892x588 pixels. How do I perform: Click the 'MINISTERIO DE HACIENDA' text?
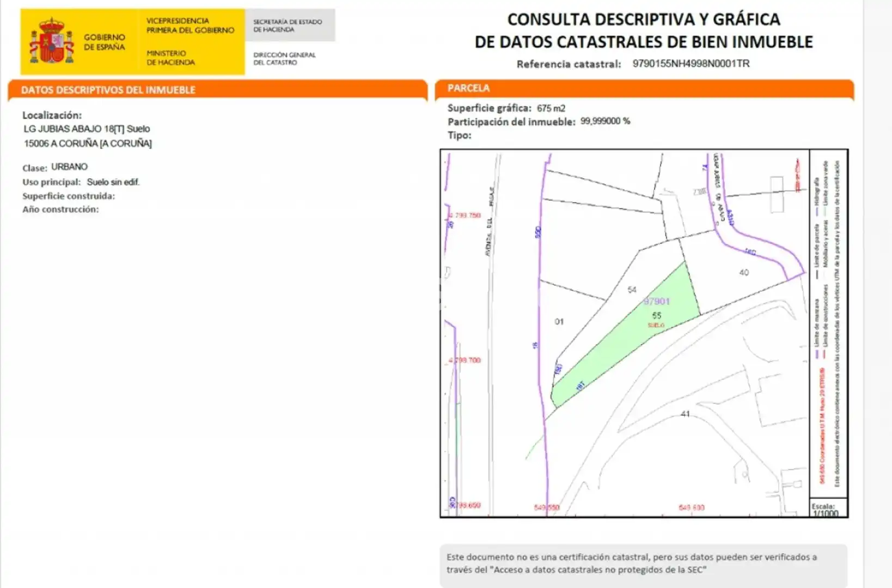point(170,58)
